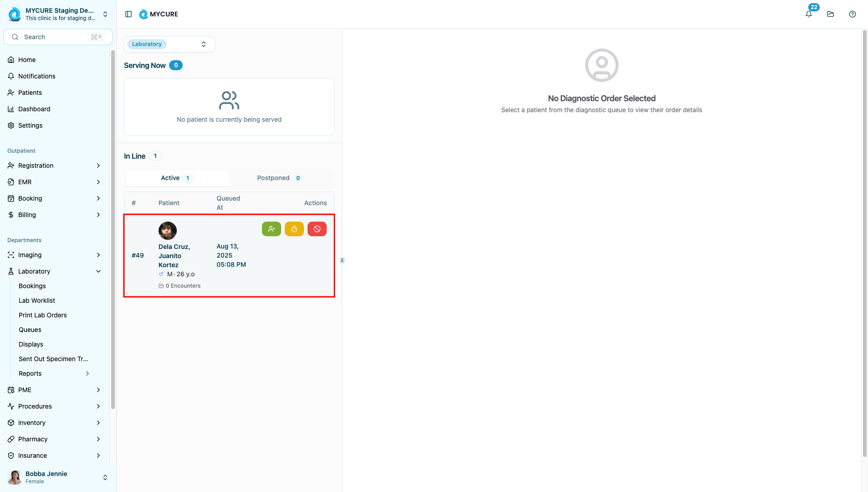
Task: Open Bobba Jennie user account menu
Action: (x=58, y=477)
